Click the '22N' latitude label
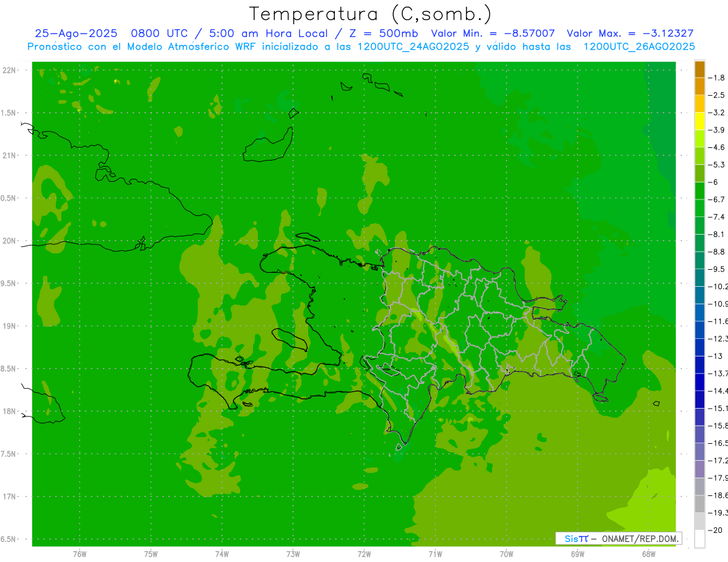This screenshot has width=728, height=562. pyautogui.click(x=8, y=70)
